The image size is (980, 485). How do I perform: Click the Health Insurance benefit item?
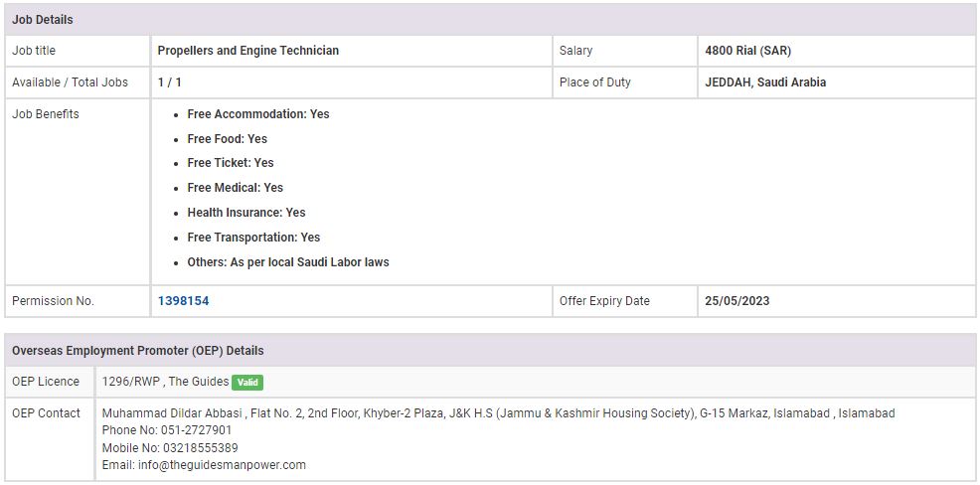[x=245, y=213]
